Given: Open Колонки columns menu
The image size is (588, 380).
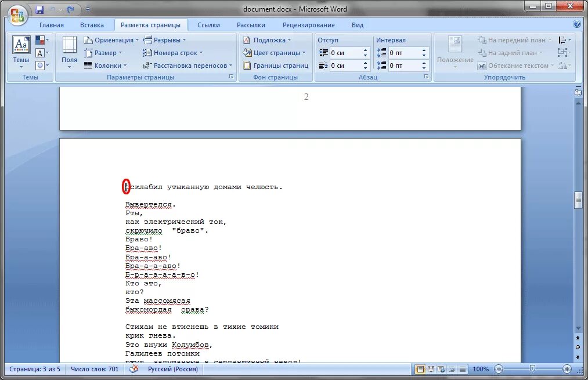Looking at the screenshot, I should [x=105, y=66].
